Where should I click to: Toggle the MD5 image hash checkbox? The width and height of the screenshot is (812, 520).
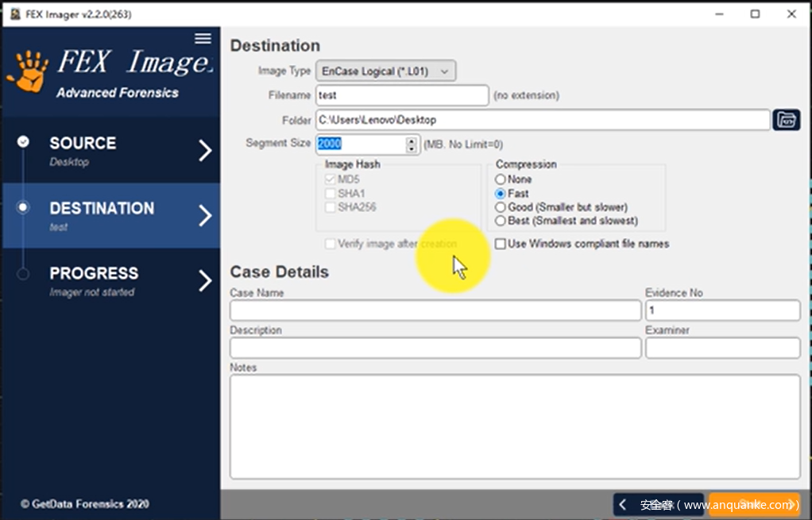(x=330, y=179)
